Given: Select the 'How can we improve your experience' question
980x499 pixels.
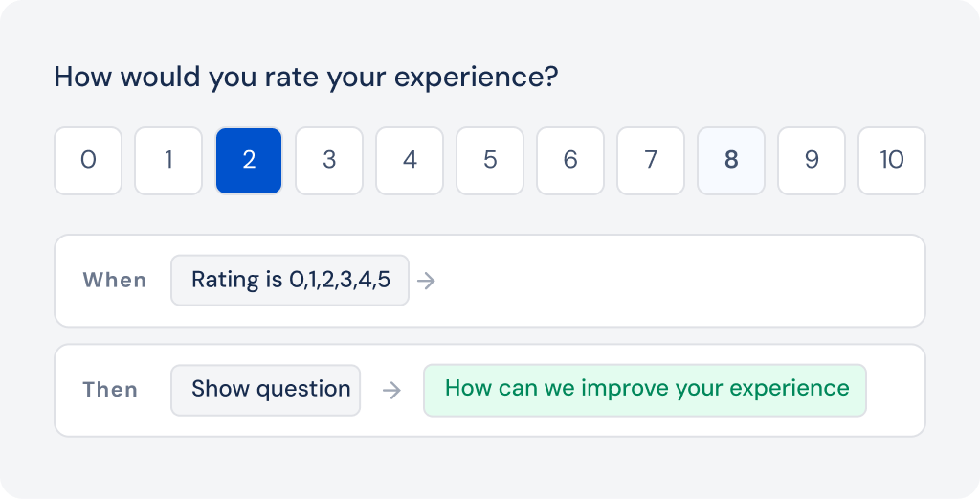Looking at the screenshot, I should tap(645, 390).
